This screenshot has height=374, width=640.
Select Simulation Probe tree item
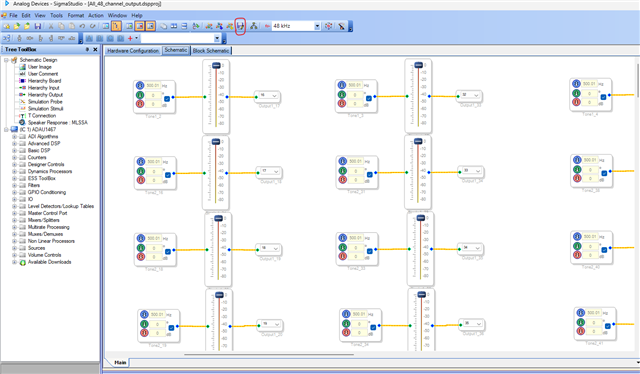[x=45, y=102]
